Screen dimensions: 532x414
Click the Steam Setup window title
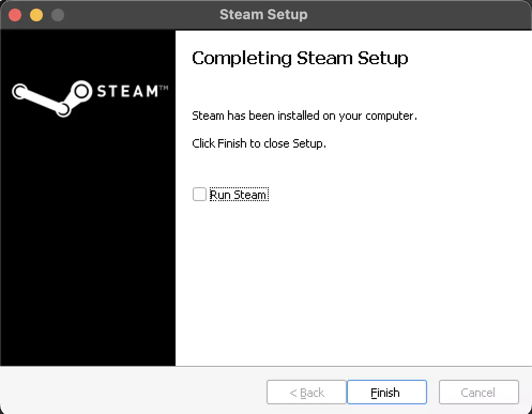(x=264, y=14)
